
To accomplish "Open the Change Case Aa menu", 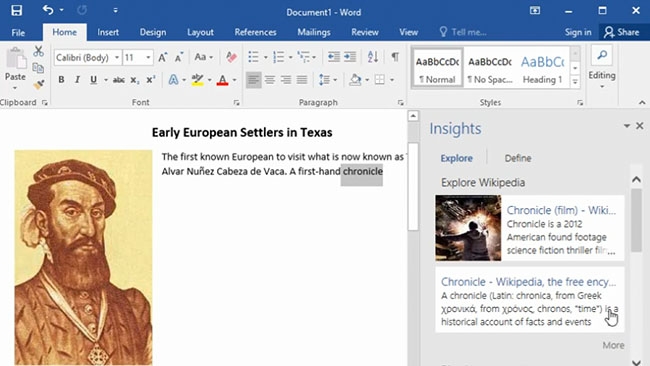I will [x=204, y=57].
